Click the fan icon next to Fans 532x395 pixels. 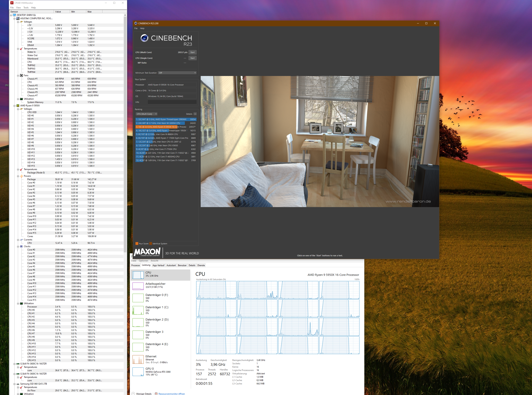point(22,75)
